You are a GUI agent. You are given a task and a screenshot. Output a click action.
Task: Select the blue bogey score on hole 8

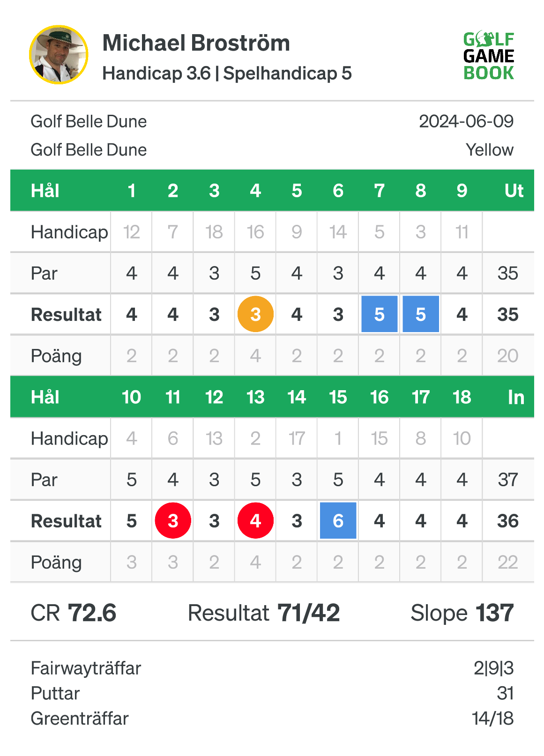[x=421, y=314]
